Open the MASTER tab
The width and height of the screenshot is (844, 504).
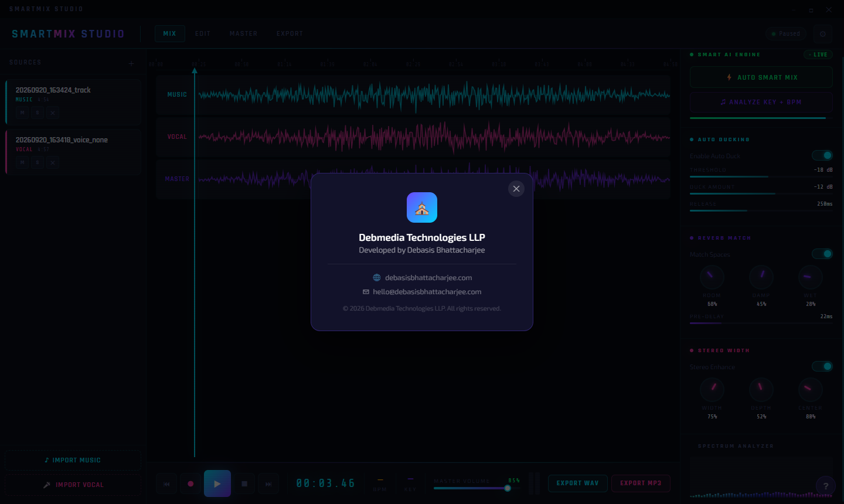[x=244, y=33]
